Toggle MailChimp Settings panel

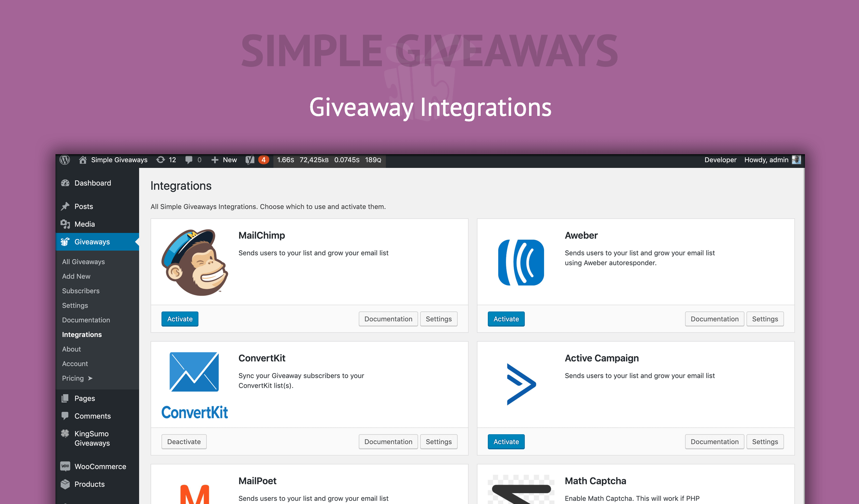tap(440, 319)
